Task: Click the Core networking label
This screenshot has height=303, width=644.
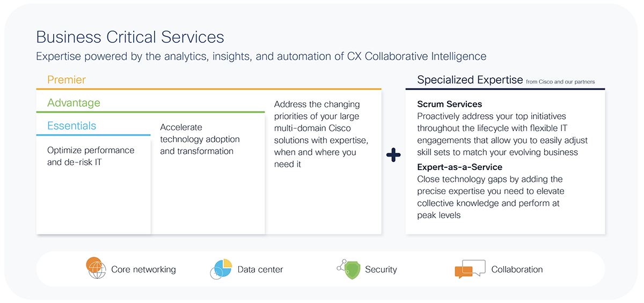Action: (143, 270)
